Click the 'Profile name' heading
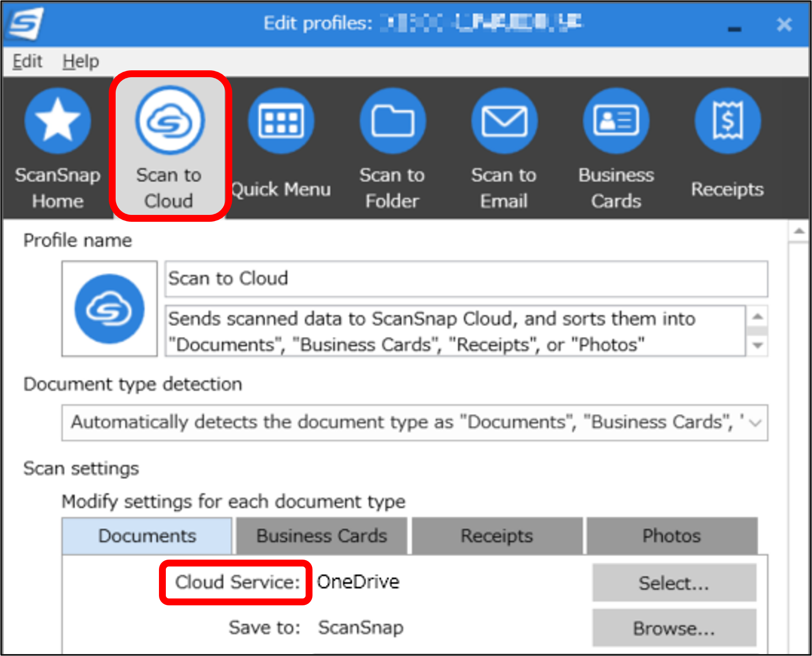 78,240
